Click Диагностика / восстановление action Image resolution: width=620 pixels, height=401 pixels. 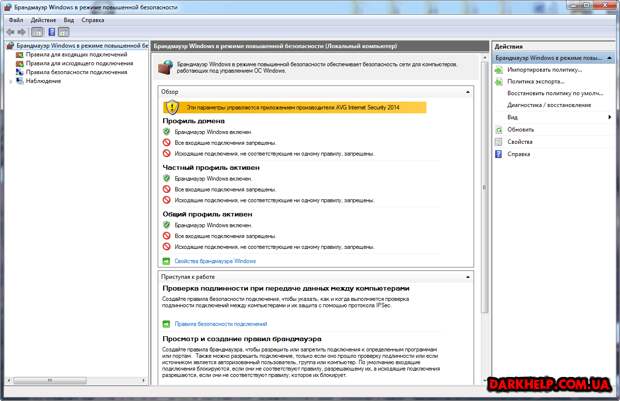click(x=549, y=105)
